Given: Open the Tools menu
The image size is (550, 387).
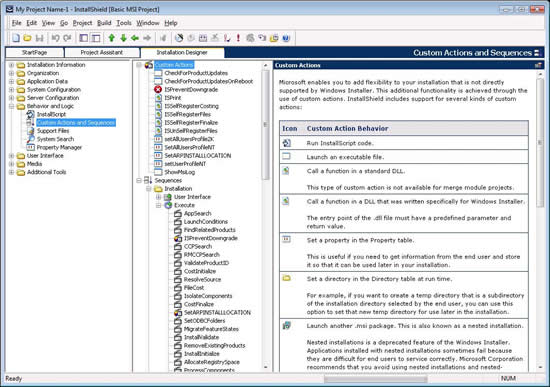Looking at the screenshot, I should [x=124, y=23].
